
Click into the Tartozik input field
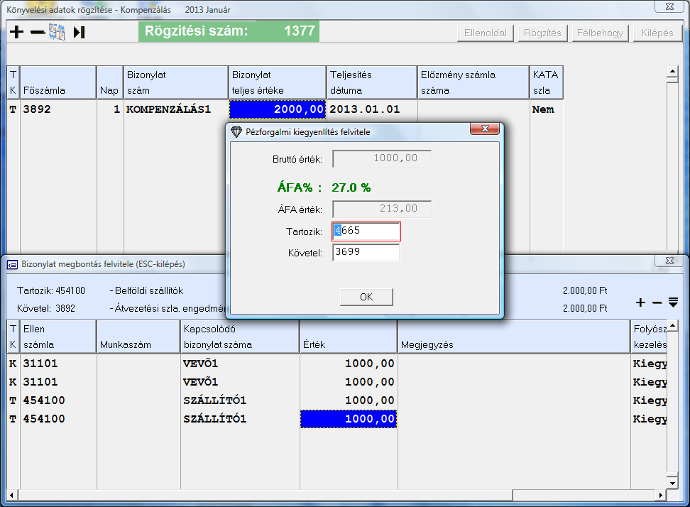pos(366,231)
